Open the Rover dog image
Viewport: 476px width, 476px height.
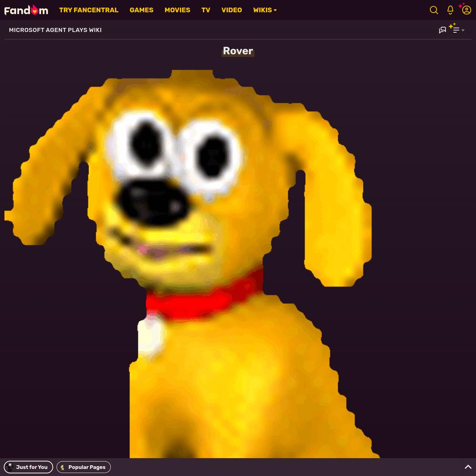click(192, 264)
